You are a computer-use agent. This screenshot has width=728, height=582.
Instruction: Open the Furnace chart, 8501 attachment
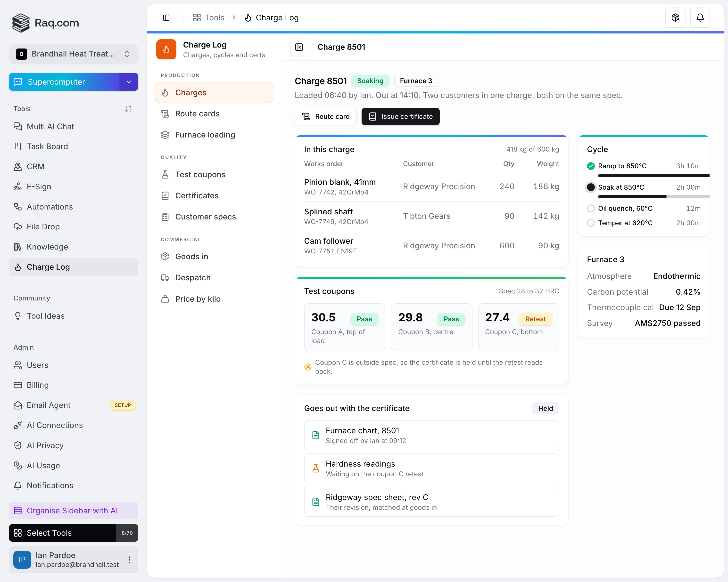click(431, 435)
